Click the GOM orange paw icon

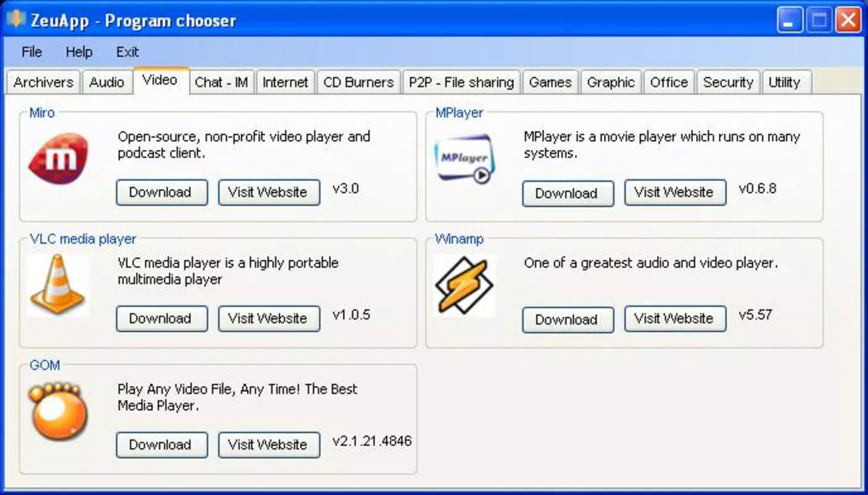click(58, 411)
